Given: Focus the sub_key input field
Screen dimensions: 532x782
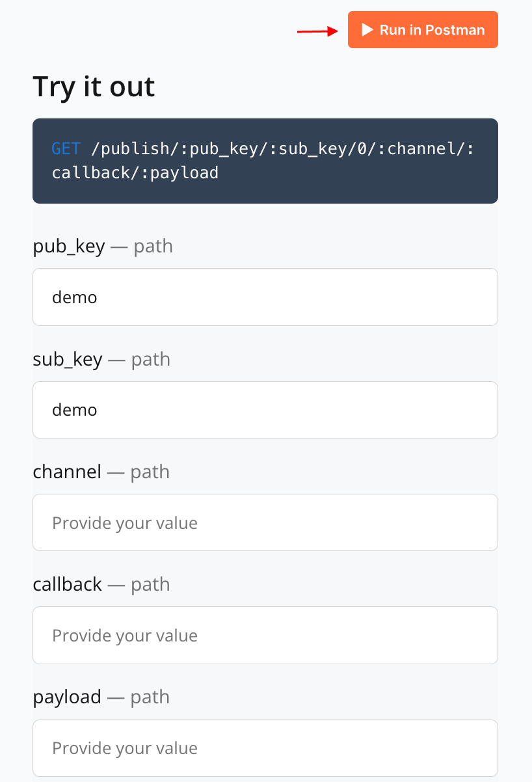Looking at the screenshot, I should click(265, 410).
